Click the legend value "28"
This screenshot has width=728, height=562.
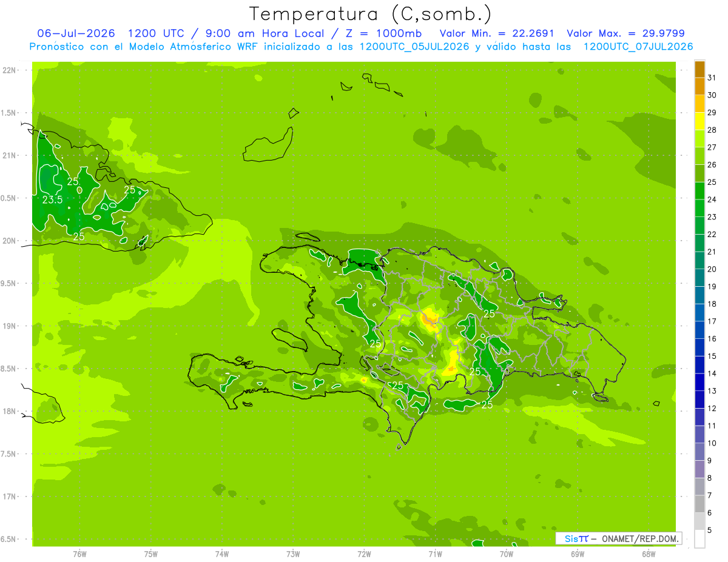(712, 130)
